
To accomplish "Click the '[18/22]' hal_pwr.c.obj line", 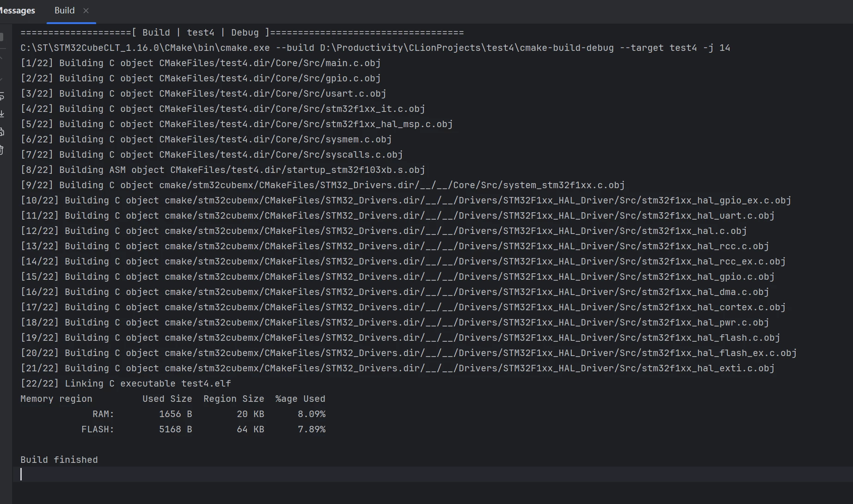I will 394,323.
